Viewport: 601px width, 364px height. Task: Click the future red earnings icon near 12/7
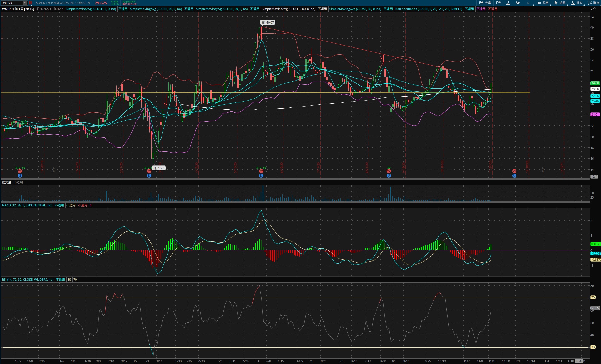click(514, 171)
